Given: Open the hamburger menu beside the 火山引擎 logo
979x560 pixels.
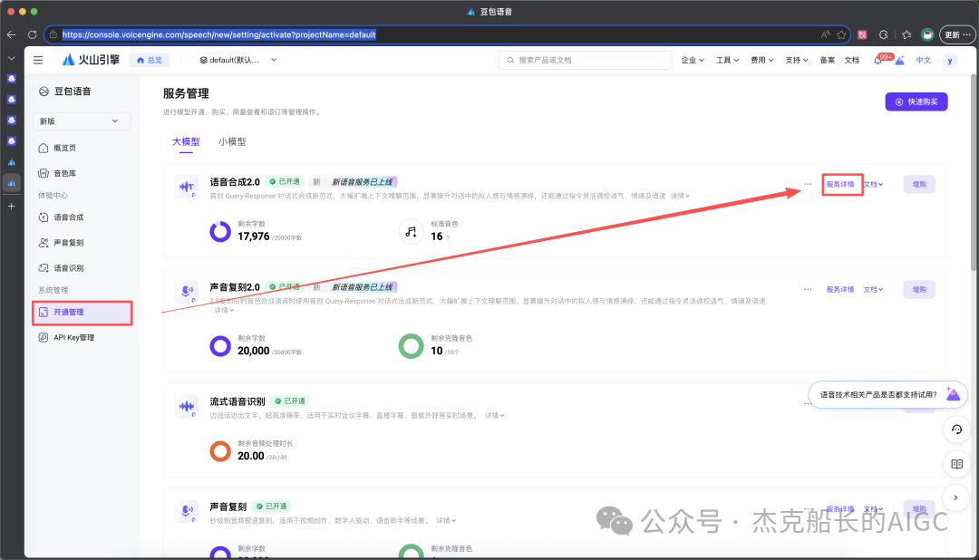Looking at the screenshot, I should coord(38,60).
